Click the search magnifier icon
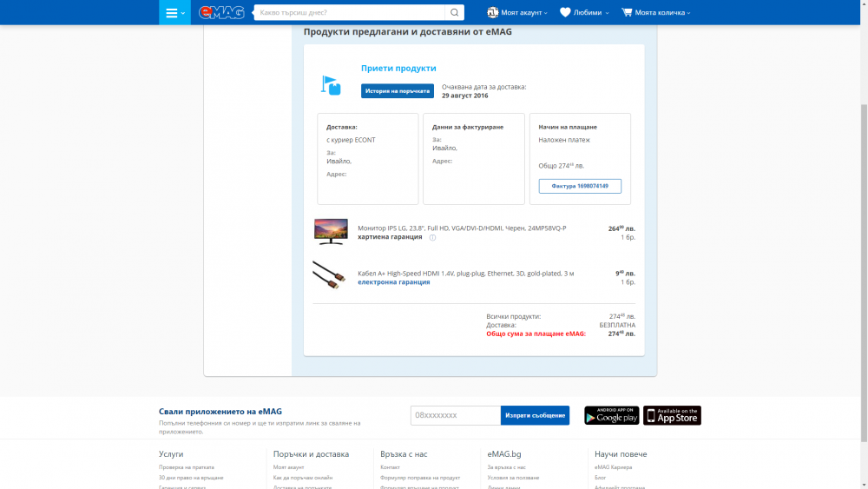868x489 pixels. point(455,12)
